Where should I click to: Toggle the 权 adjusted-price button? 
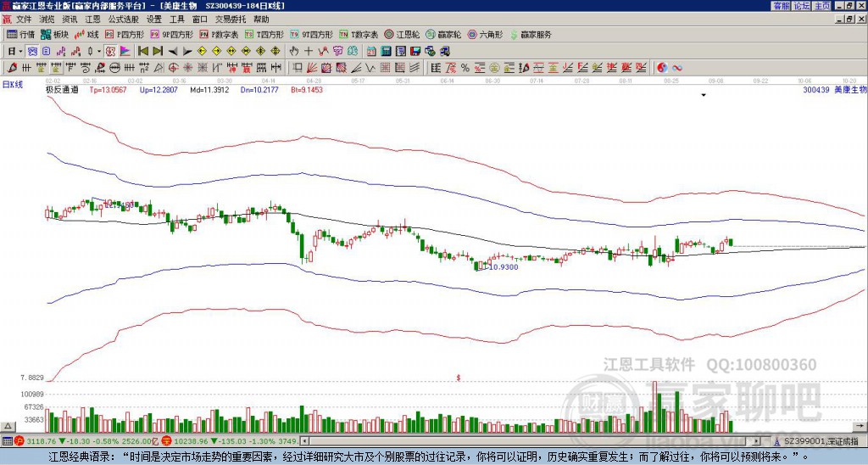110,51
